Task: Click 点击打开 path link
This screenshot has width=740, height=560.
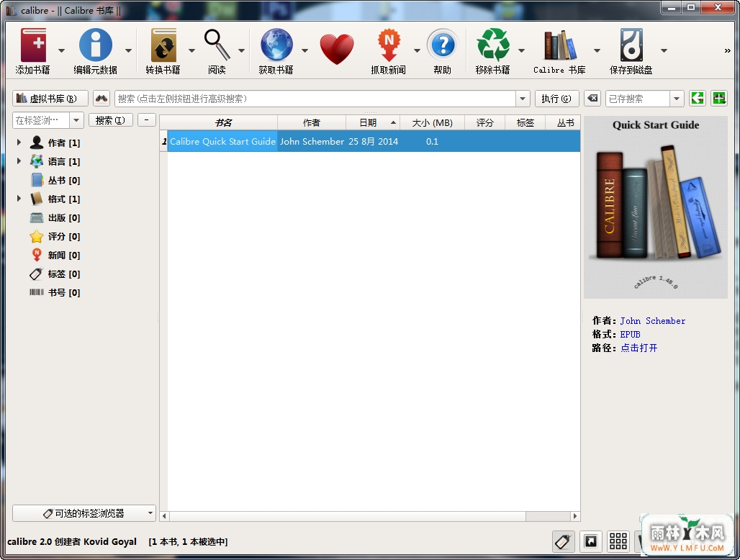Action: (x=639, y=348)
